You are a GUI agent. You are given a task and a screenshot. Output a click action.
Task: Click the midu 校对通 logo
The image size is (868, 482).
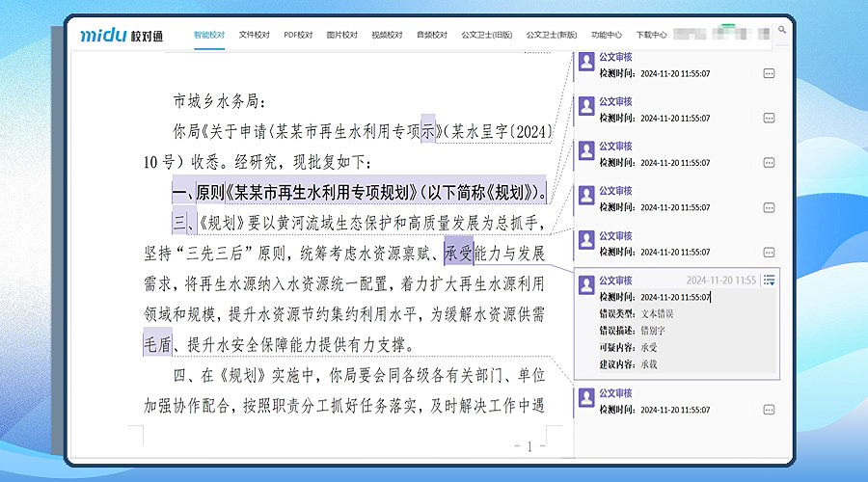click(122, 35)
